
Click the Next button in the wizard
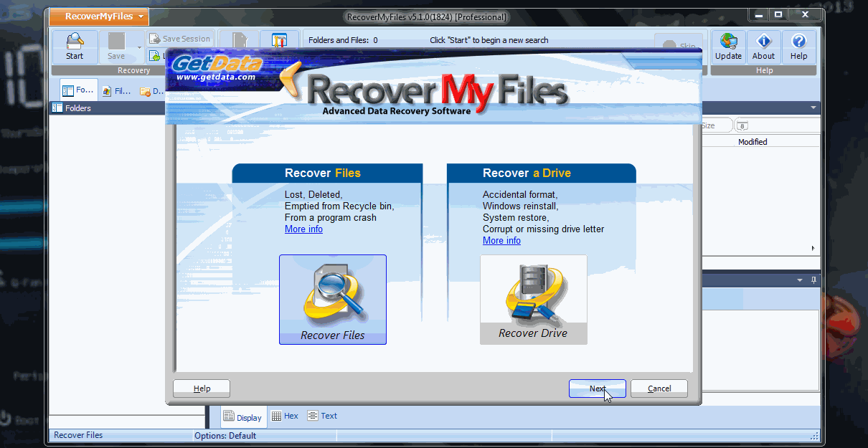598,389
